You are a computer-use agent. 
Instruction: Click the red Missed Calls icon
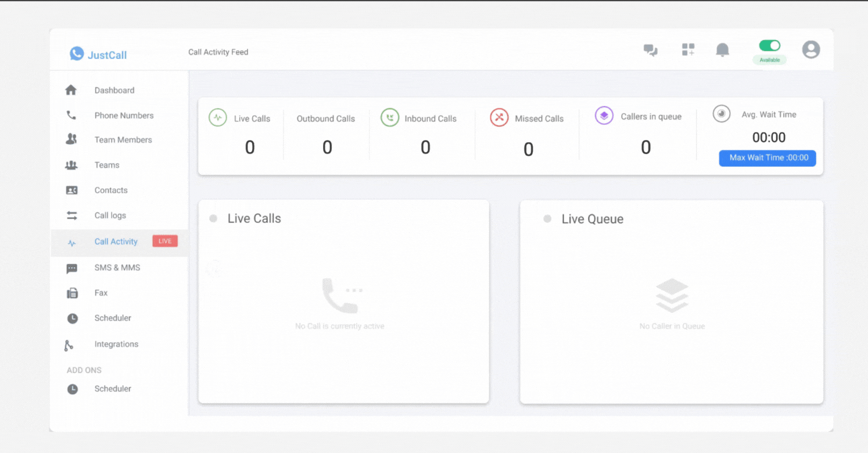pyautogui.click(x=498, y=117)
